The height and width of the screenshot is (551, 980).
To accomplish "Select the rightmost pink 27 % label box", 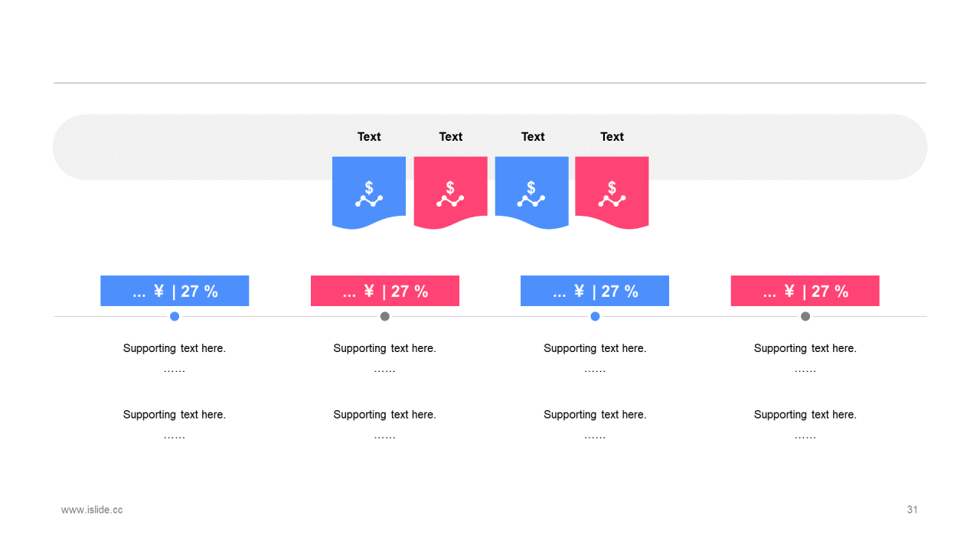I will tap(805, 291).
